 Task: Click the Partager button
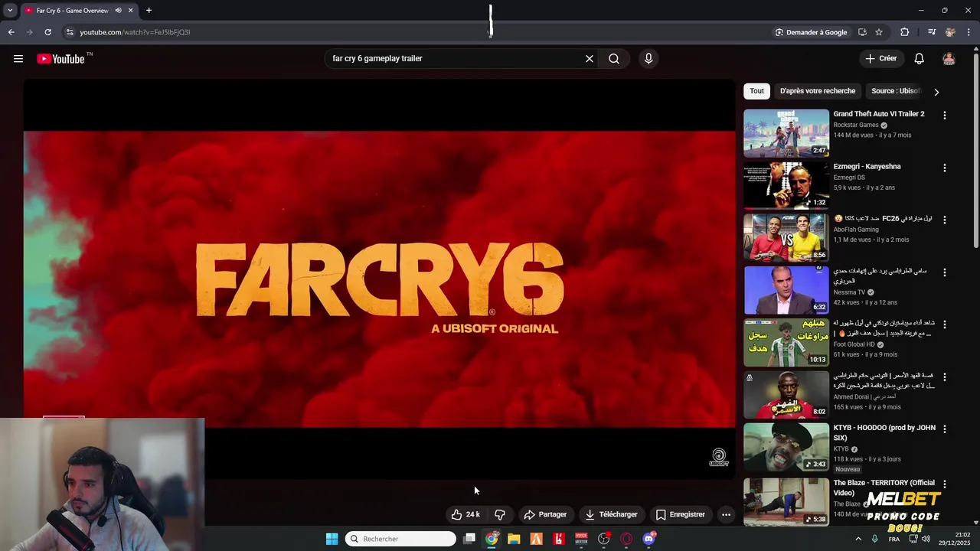545,514
